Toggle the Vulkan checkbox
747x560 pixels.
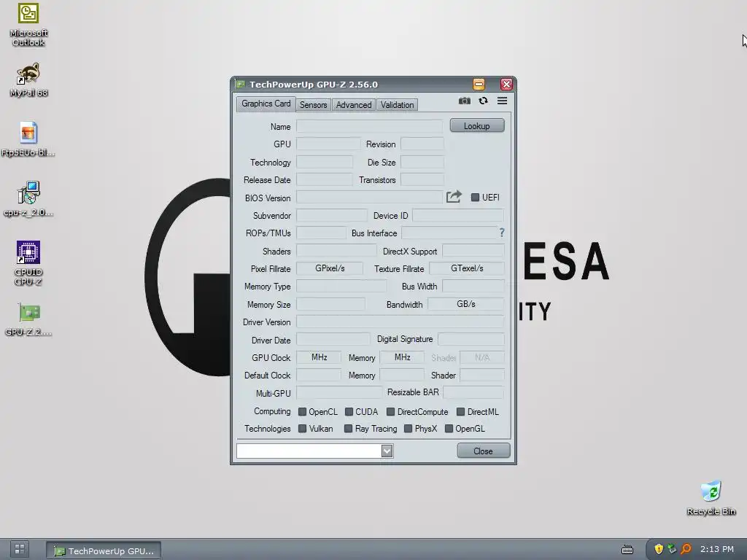point(302,429)
